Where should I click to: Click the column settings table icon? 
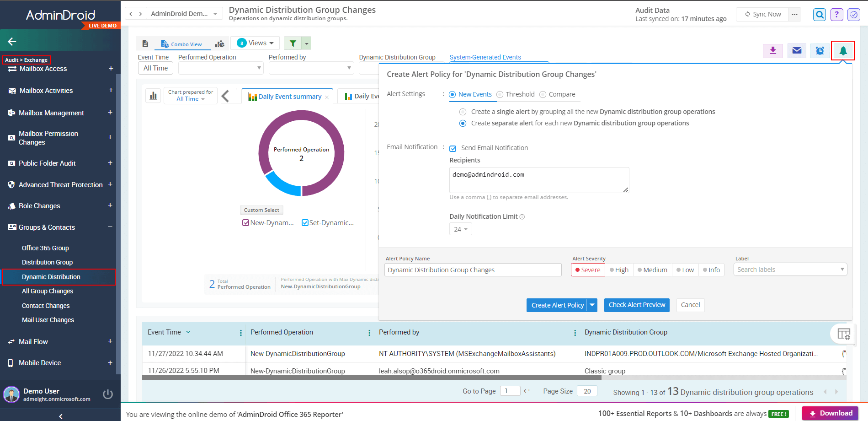click(843, 334)
